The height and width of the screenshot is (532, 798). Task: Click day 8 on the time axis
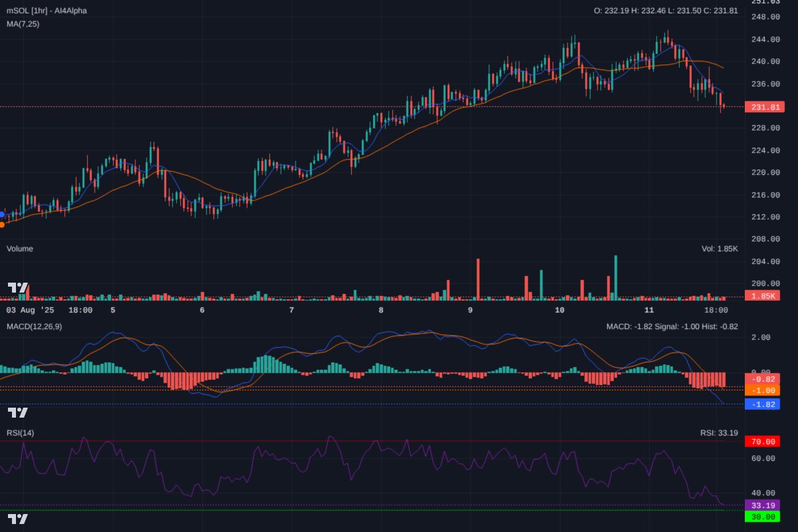381,310
